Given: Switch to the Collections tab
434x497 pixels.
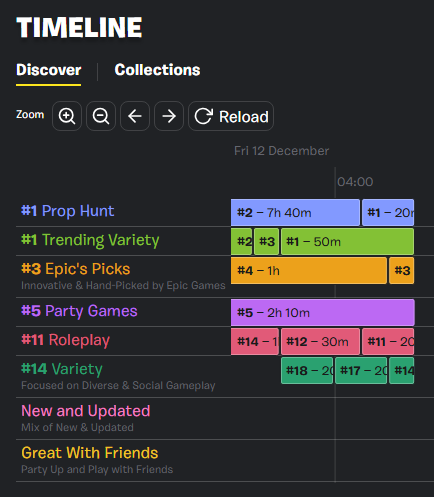Looking at the screenshot, I should coord(157,70).
